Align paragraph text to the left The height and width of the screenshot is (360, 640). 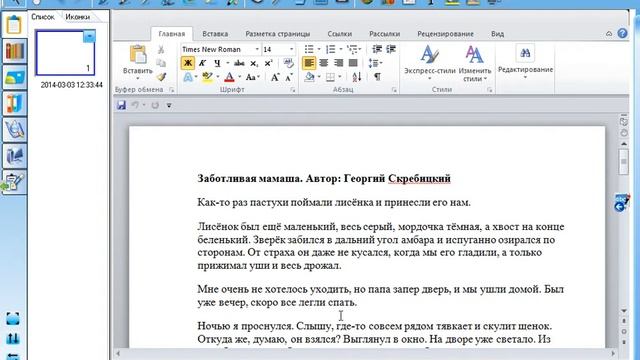pos(309,63)
